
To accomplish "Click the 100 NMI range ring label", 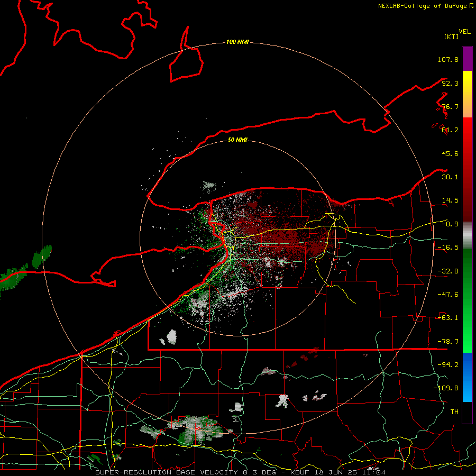I will 237,42.
